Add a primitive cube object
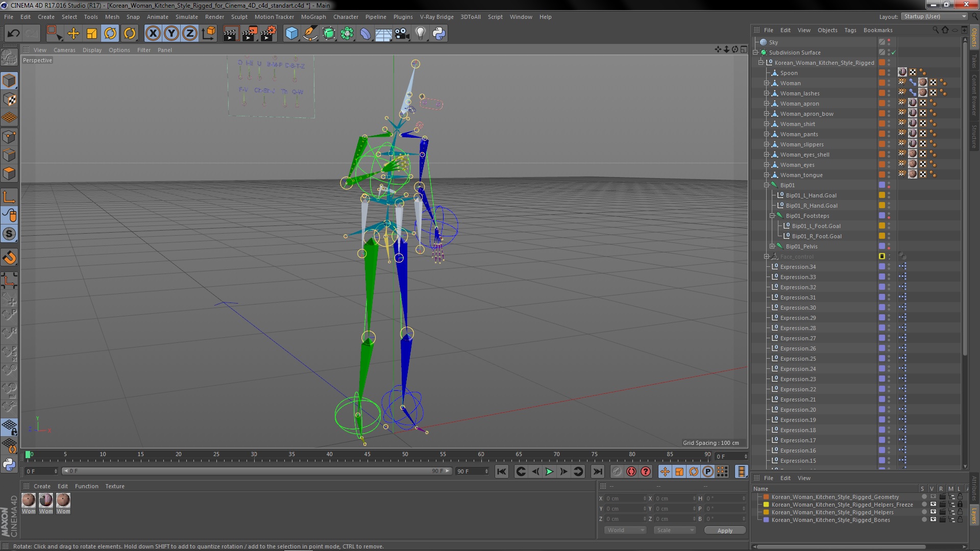 (291, 34)
